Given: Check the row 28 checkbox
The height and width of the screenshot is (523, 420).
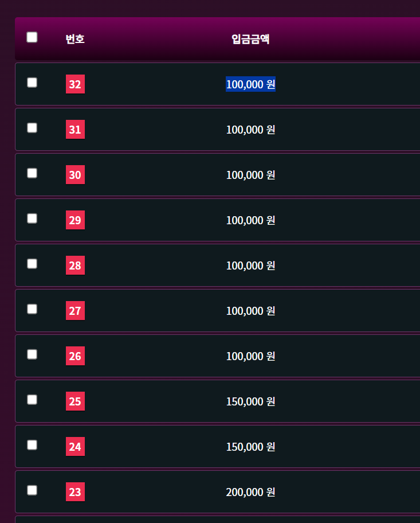Looking at the screenshot, I should click(x=32, y=264).
